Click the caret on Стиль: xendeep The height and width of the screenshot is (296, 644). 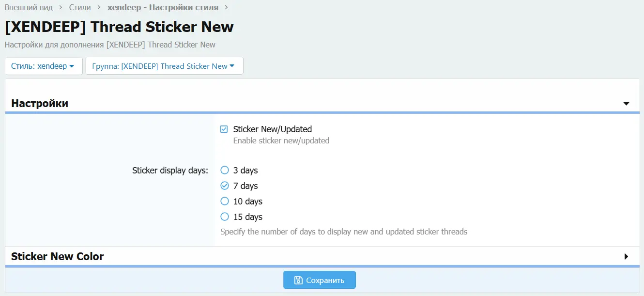[x=72, y=66]
